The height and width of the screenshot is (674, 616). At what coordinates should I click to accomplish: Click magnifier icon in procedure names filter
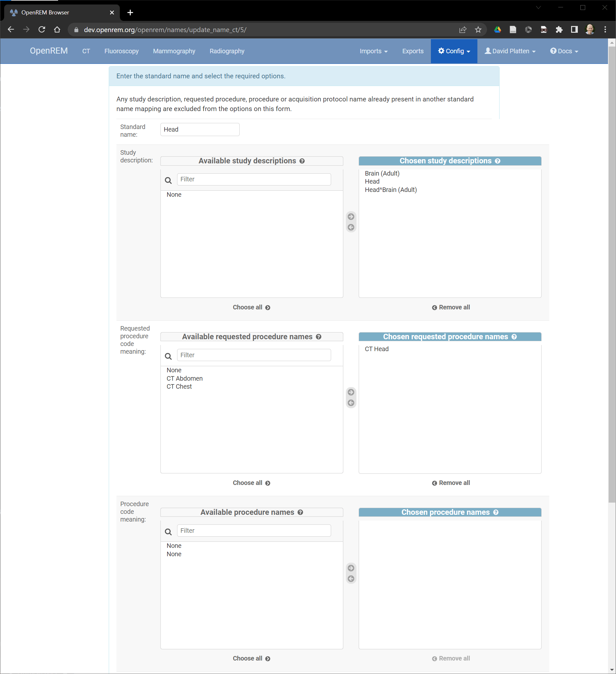[x=168, y=531]
